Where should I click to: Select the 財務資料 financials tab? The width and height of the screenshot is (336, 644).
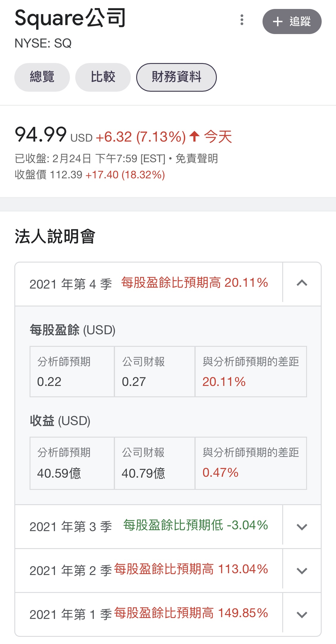point(176,77)
